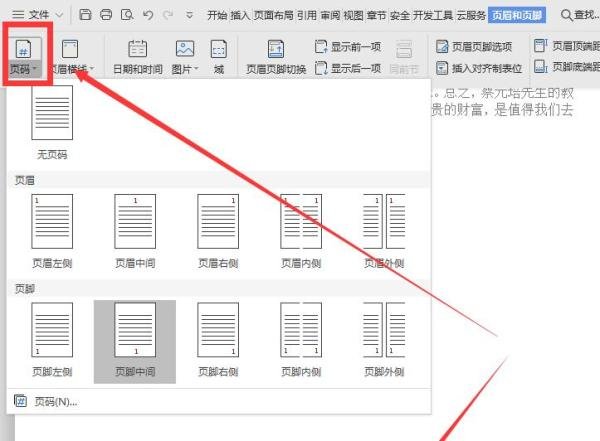Image resolution: width=600 pixels, height=441 pixels.
Task: Select 页脚中间 page number layout
Action: (x=135, y=341)
